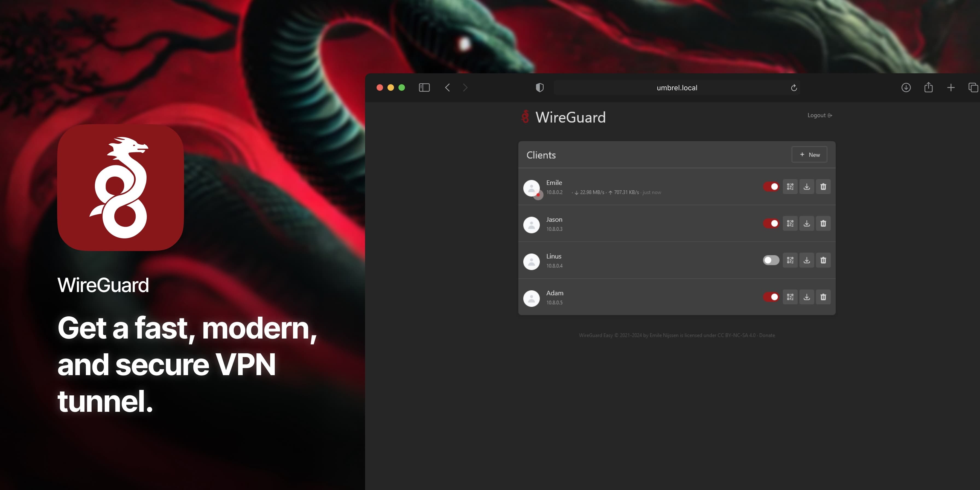Download Jason's client configuration file
The height and width of the screenshot is (490, 980).
click(807, 223)
